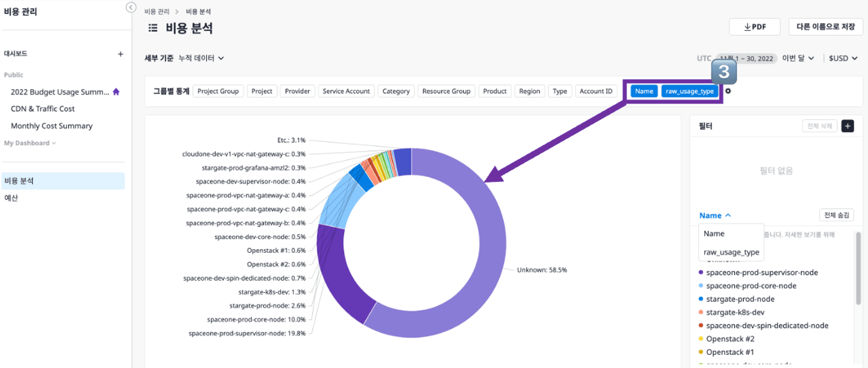The height and width of the screenshot is (368, 868).
Task: Collapse the Name legend dropdown
Action: [715, 215]
